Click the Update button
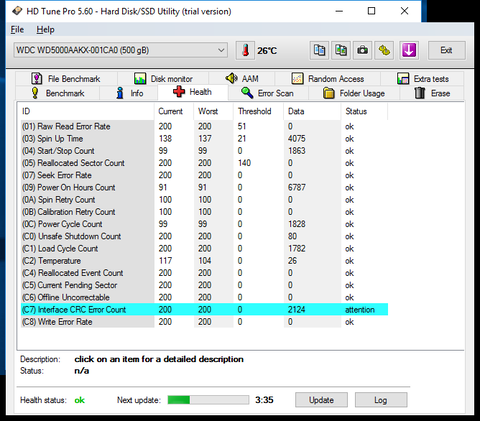The image size is (480, 421). (321, 400)
